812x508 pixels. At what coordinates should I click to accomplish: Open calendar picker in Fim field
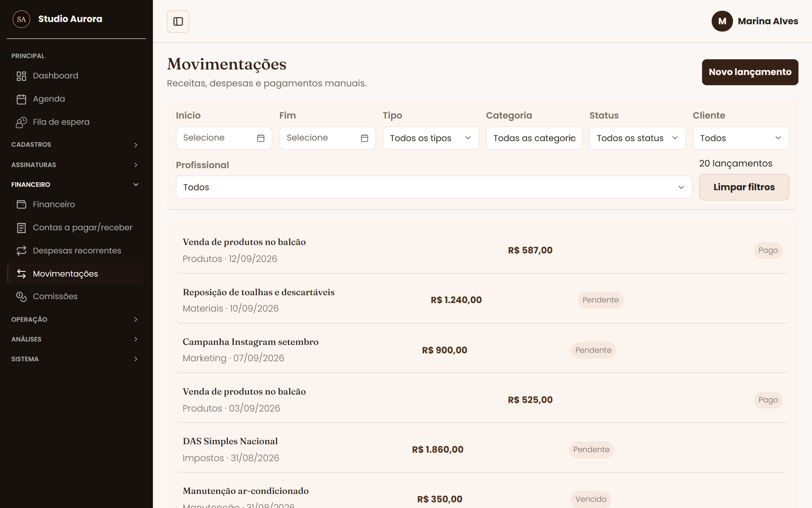(364, 138)
